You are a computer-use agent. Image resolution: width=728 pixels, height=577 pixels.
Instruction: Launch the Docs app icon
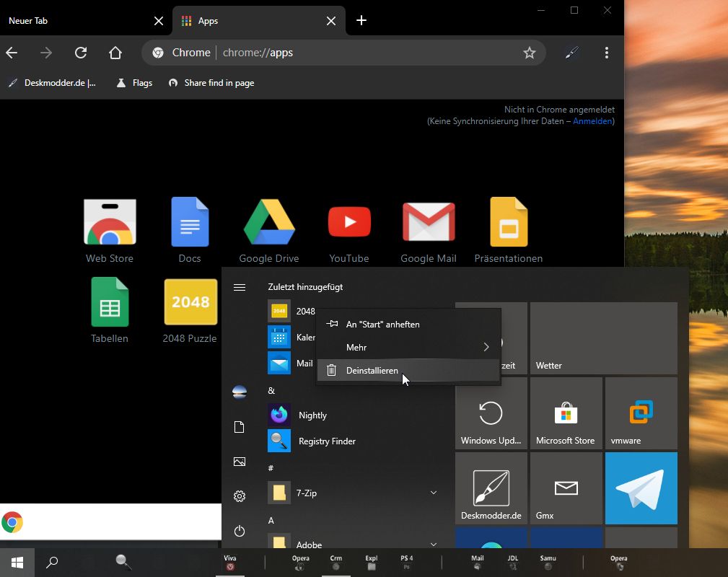click(190, 222)
